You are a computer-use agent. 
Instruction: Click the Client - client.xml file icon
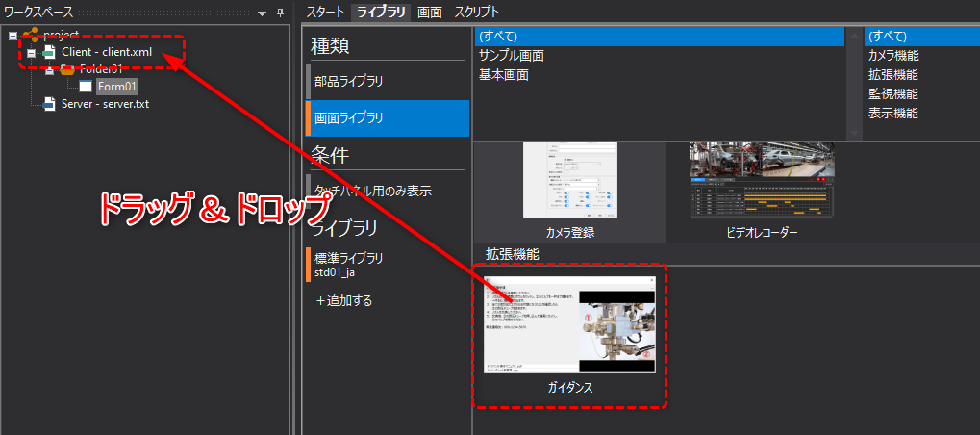49,52
